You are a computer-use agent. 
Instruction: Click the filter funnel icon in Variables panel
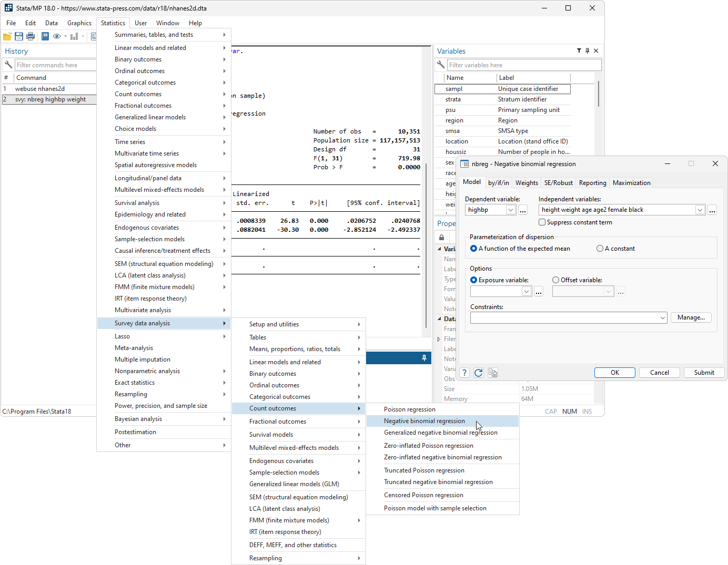(x=579, y=51)
